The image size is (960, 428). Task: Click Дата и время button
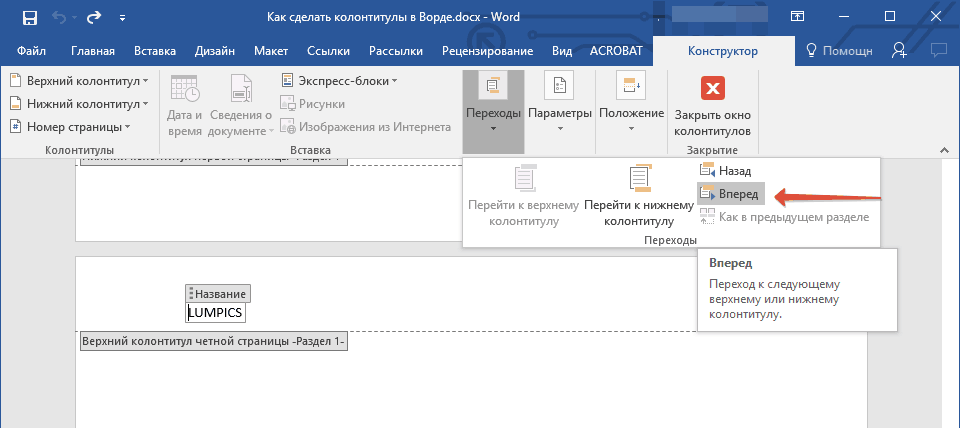(184, 105)
